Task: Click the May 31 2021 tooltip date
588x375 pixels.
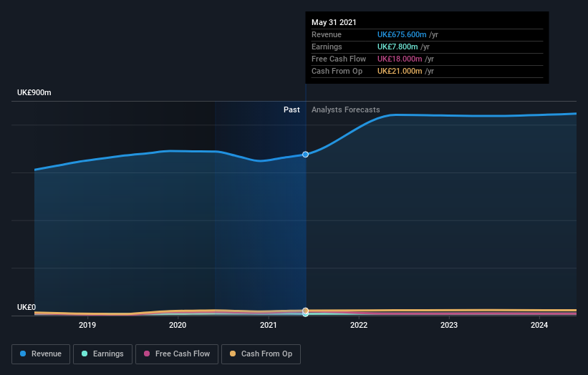Action: pos(334,22)
